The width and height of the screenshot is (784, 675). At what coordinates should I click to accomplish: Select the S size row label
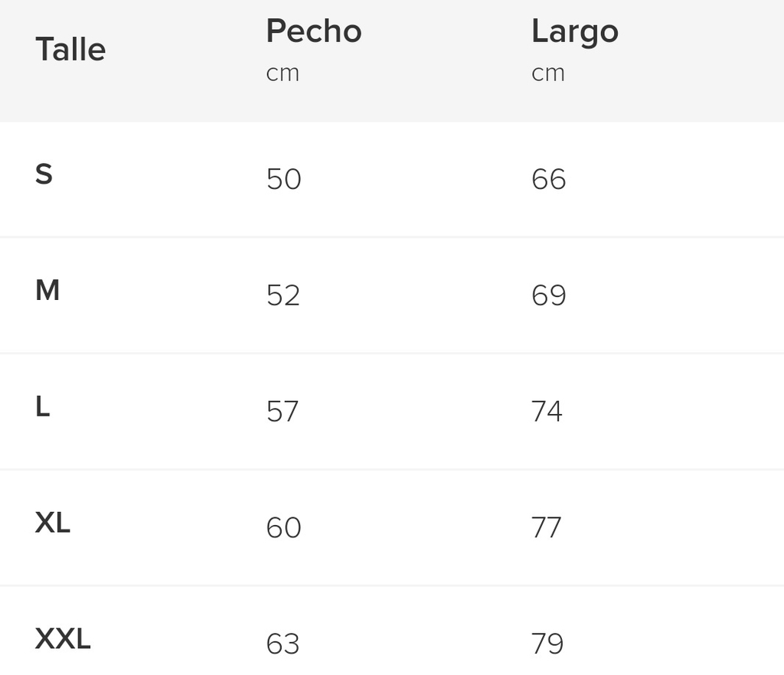(x=44, y=174)
